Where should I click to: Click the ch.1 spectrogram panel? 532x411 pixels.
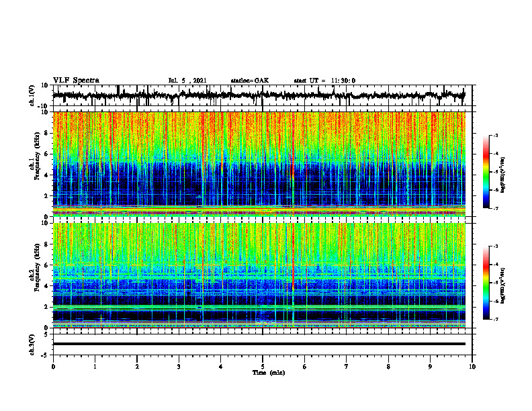(259, 164)
